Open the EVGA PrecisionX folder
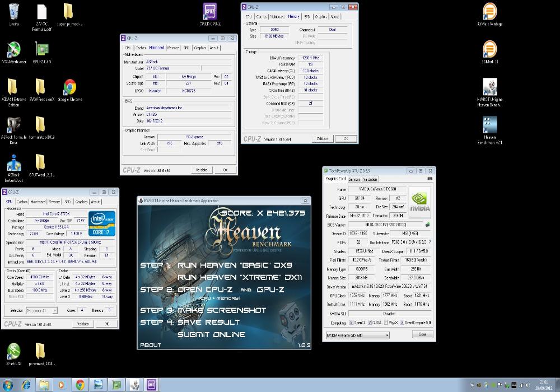The image size is (560, 392). tap(42, 90)
